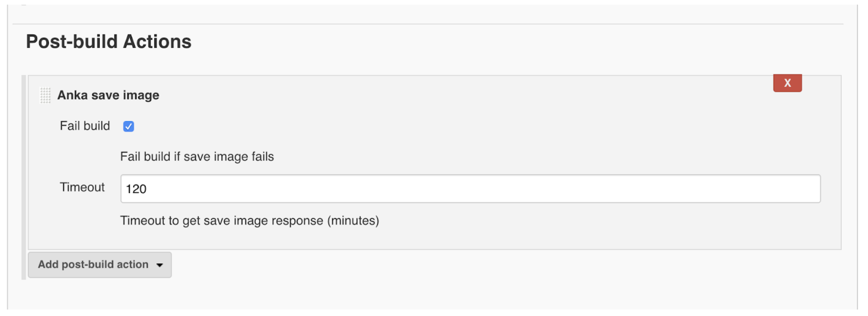Viewport: 868px width, 316px height.
Task: Click the 'Fail build if save image fails' text
Action: pyautogui.click(x=197, y=157)
